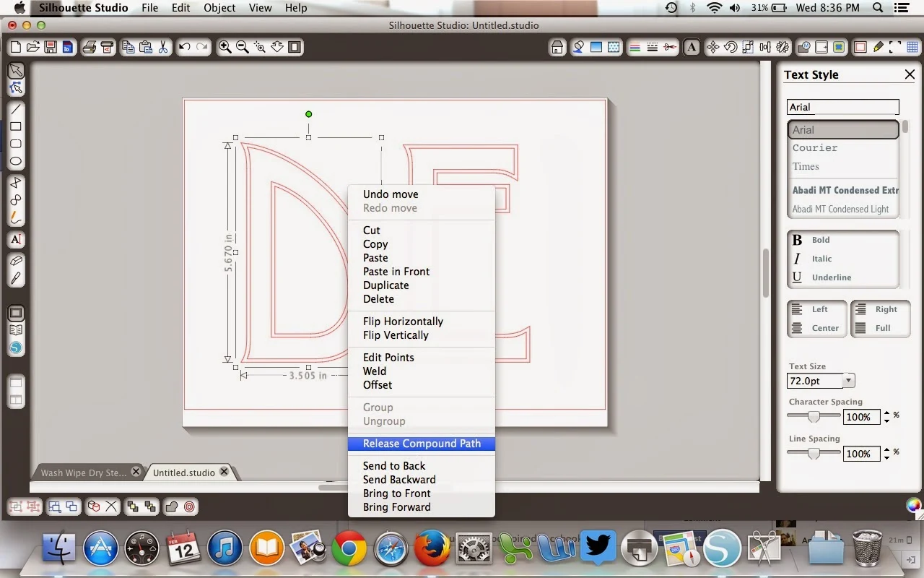Click the canvas vertical scrollbar

click(764, 272)
